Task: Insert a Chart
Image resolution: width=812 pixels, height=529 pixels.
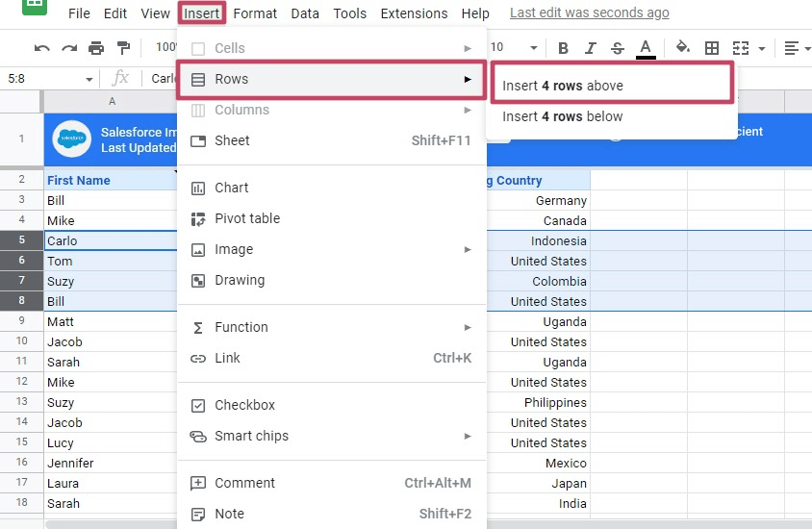Action: pos(331,188)
